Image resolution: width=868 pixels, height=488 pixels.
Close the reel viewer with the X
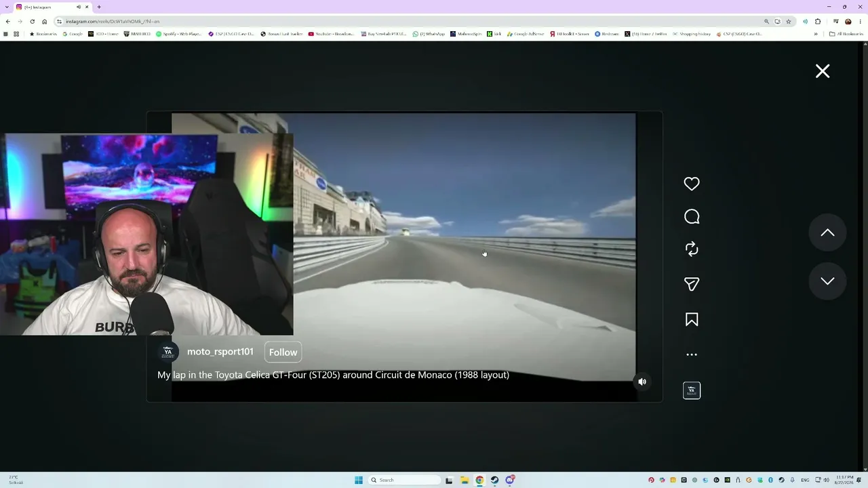point(823,71)
